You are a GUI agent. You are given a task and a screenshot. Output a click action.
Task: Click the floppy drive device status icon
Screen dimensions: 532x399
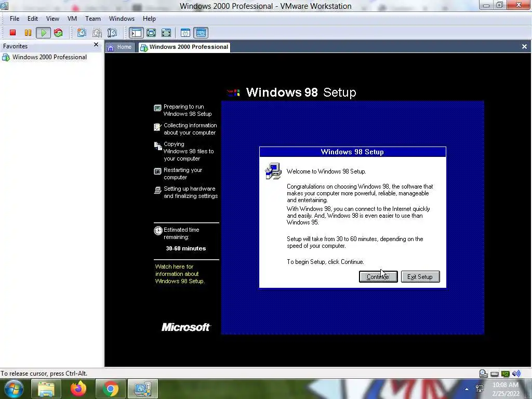(495, 374)
